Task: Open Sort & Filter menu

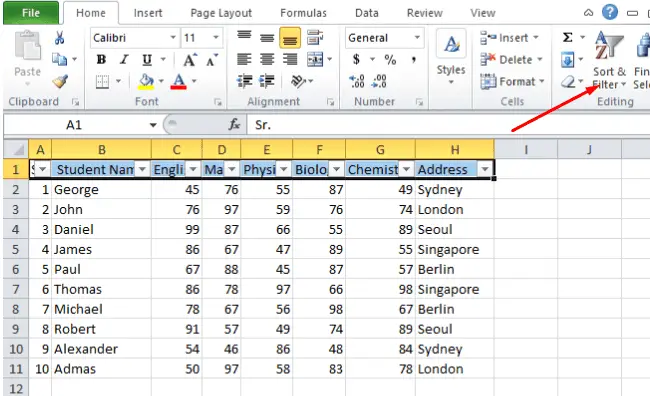Action: click(x=609, y=61)
